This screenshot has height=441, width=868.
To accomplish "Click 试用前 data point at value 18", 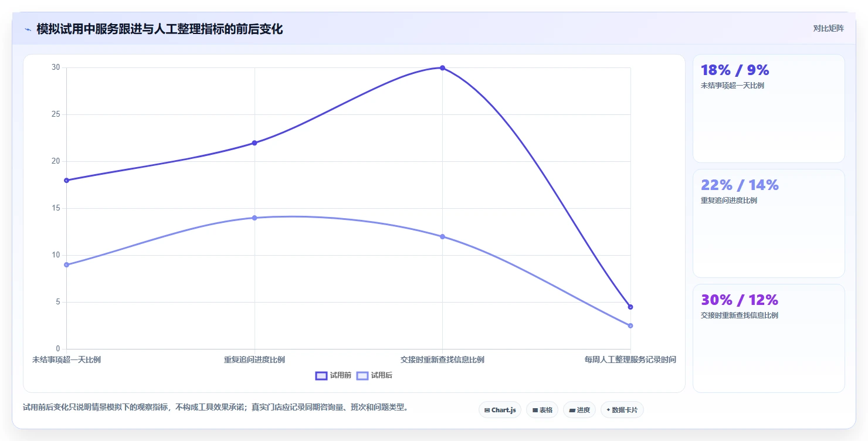I will (67, 180).
